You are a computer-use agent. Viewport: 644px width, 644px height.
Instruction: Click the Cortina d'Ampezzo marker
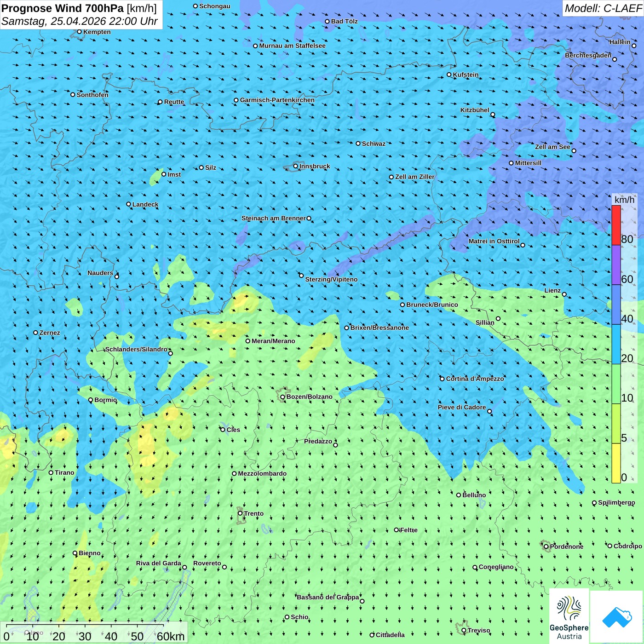442,379
